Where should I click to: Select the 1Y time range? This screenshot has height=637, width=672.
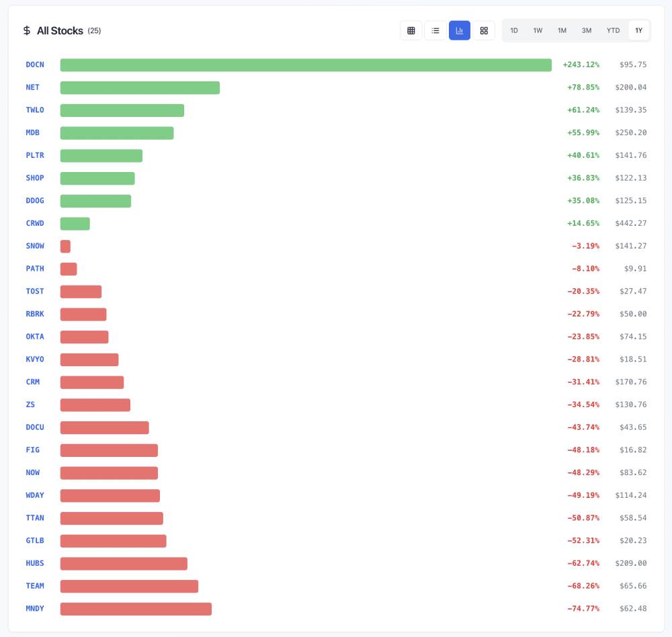point(639,30)
